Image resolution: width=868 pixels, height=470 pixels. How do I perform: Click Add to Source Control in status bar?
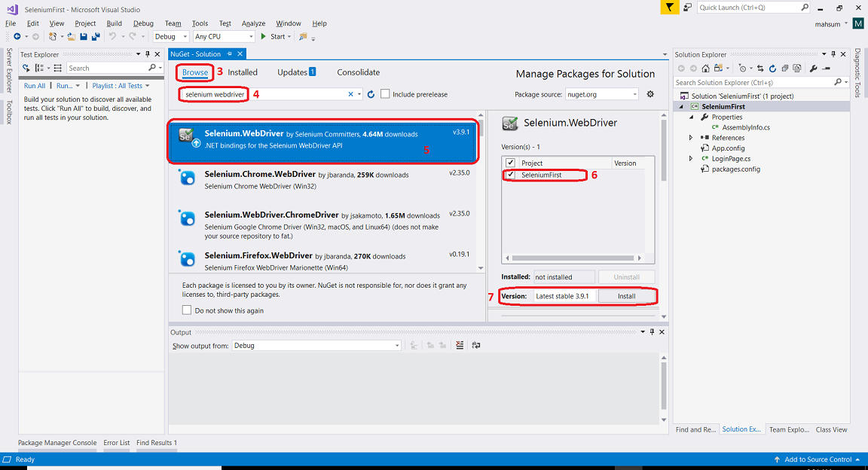pyautogui.click(x=817, y=459)
